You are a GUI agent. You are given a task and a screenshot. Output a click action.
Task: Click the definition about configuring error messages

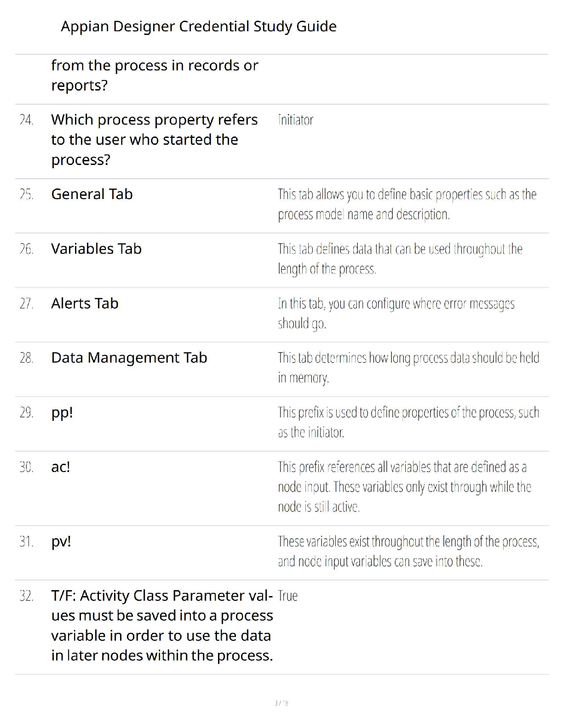coord(396,313)
